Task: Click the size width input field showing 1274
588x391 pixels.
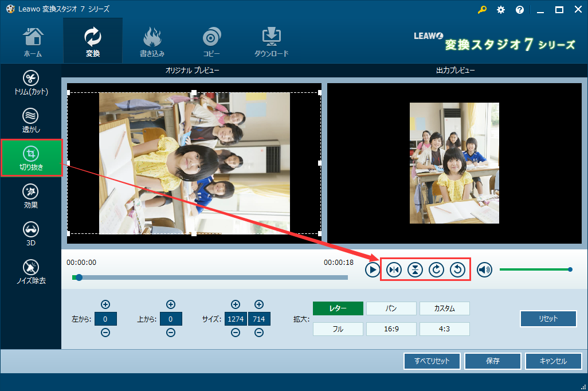Action: (x=235, y=318)
